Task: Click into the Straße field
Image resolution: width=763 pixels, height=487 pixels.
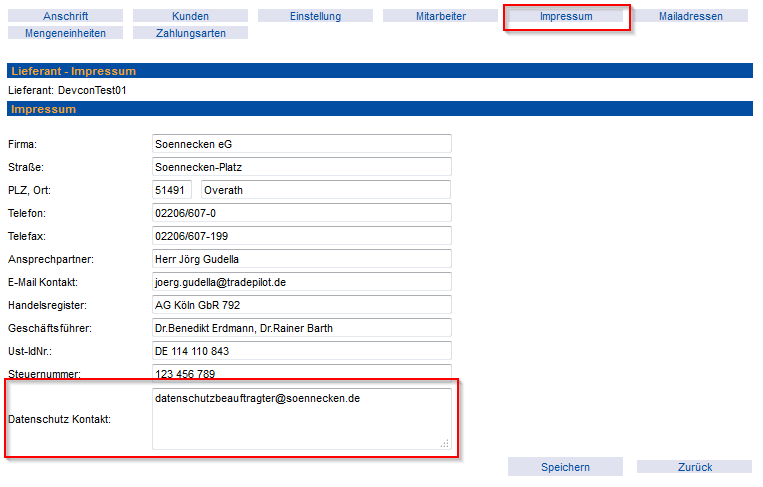Action: pos(302,167)
